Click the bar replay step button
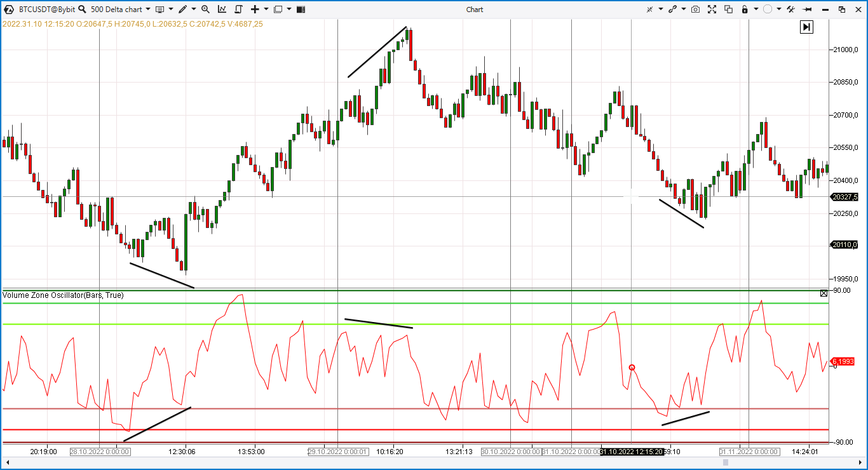This screenshot has height=470, width=868. pos(806,27)
